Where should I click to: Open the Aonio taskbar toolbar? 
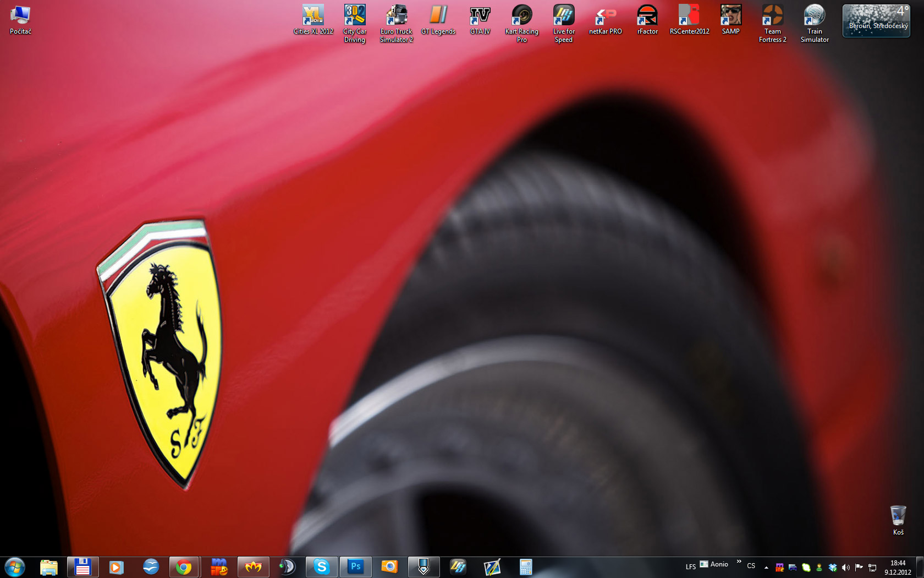[x=714, y=564]
